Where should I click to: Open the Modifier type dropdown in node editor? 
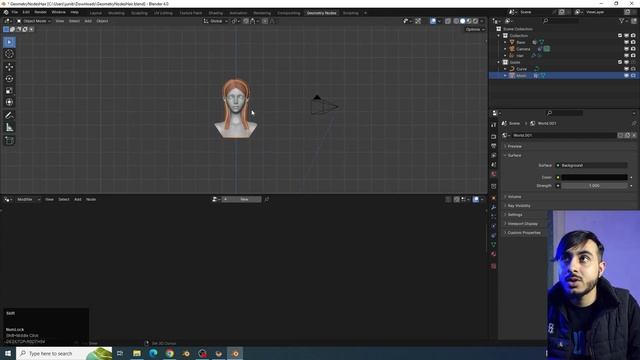coord(28,199)
